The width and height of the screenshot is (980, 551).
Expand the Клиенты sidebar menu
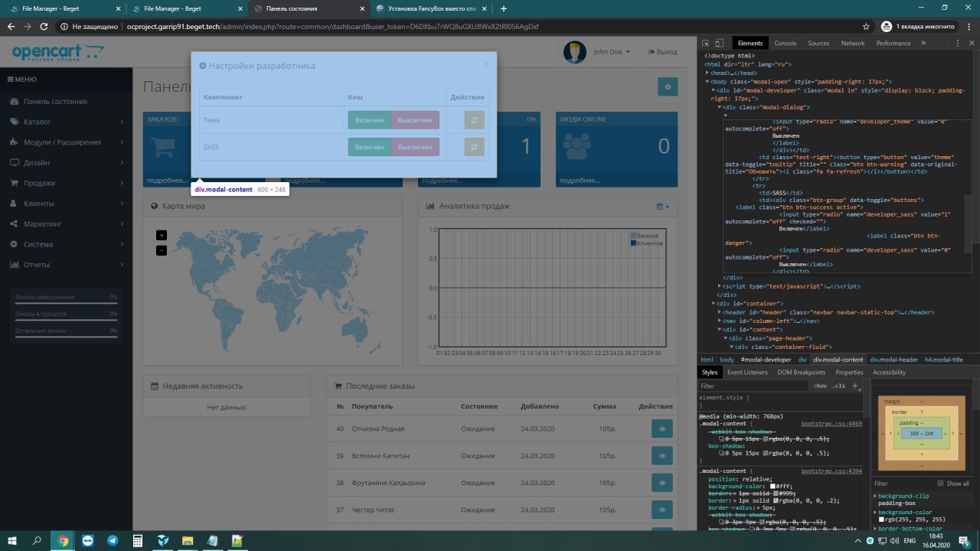click(66, 204)
